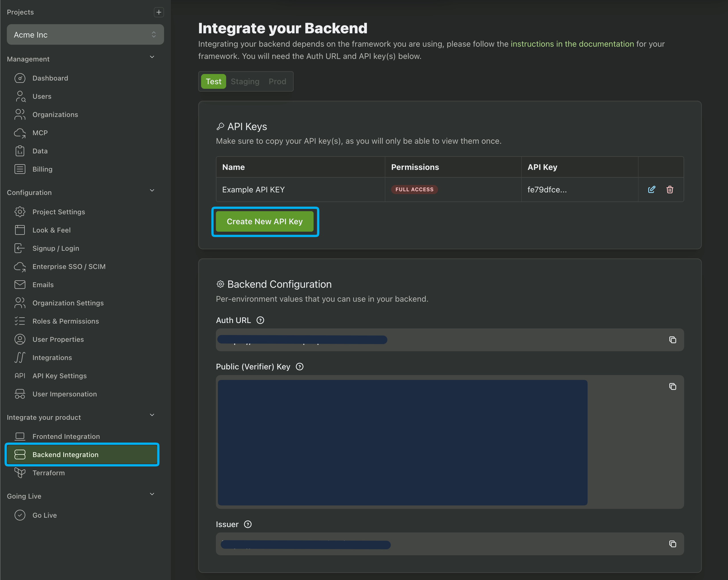
Task: Click the Billing list icon
Action: [20, 169]
